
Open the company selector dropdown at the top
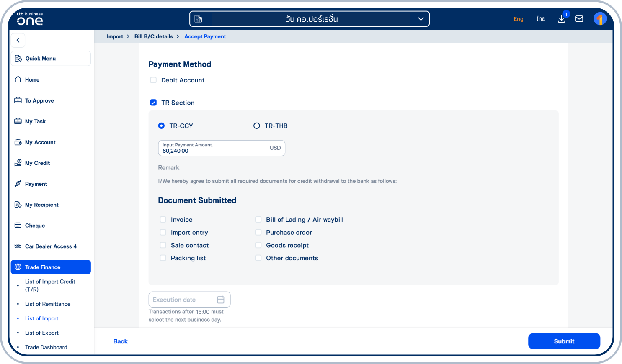click(420, 18)
